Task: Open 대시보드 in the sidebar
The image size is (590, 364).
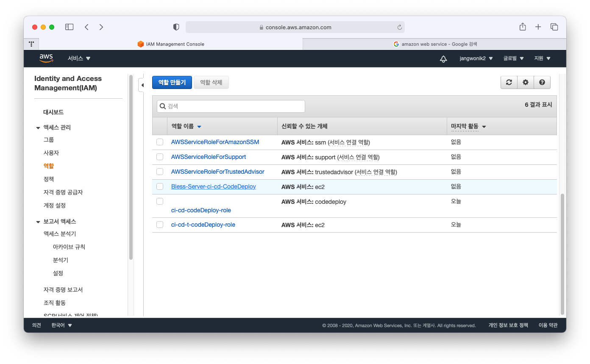Action: (53, 112)
